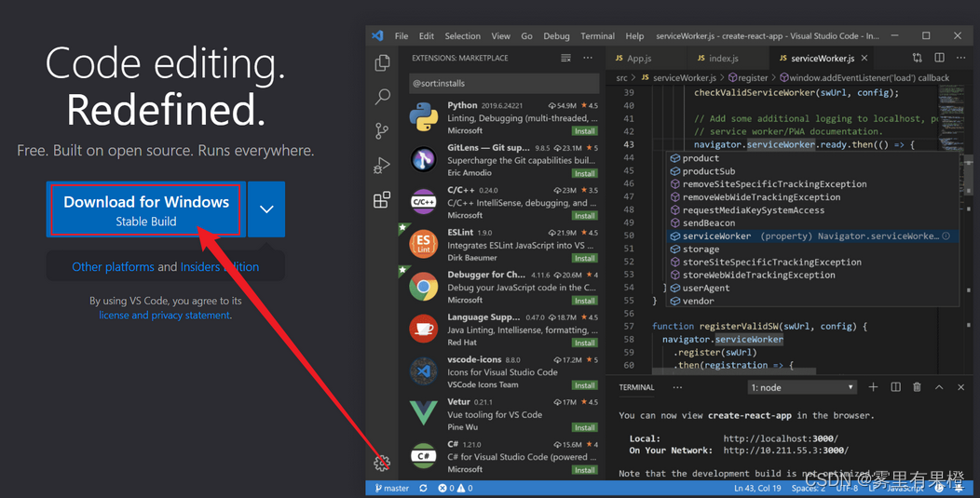Install the C/C++ extension
The image size is (980, 498).
click(x=584, y=216)
